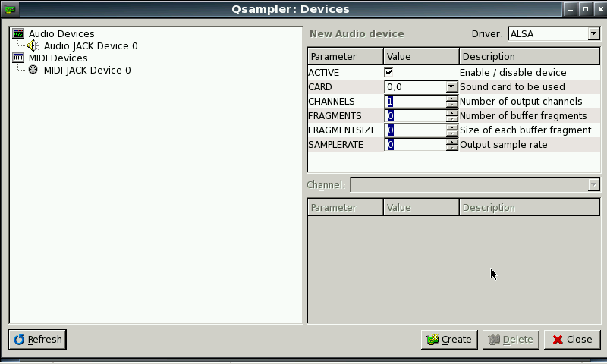Image resolution: width=607 pixels, height=364 pixels.
Task: Click the Parameter column header in the channel table
Action: coord(345,207)
